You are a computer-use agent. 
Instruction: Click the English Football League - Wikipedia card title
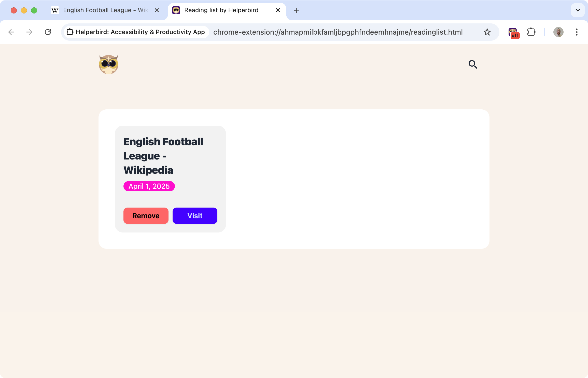pyautogui.click(x=163, y=156)
